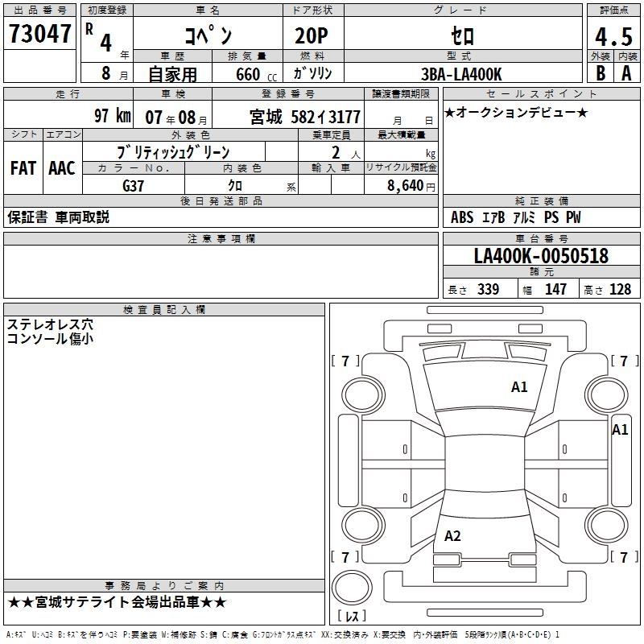Click the length value 339
644x644 pixels.
pyautogui.click(x=488, y=289)
